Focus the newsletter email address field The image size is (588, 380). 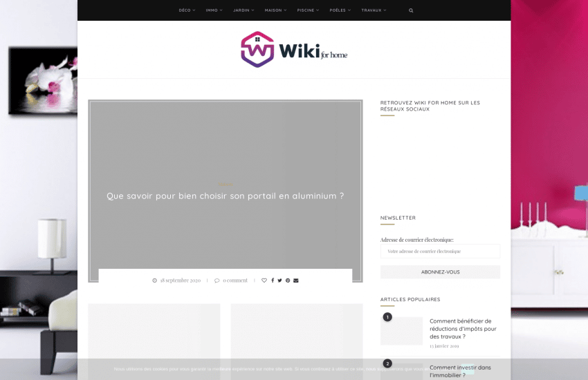tap(440, 251)
